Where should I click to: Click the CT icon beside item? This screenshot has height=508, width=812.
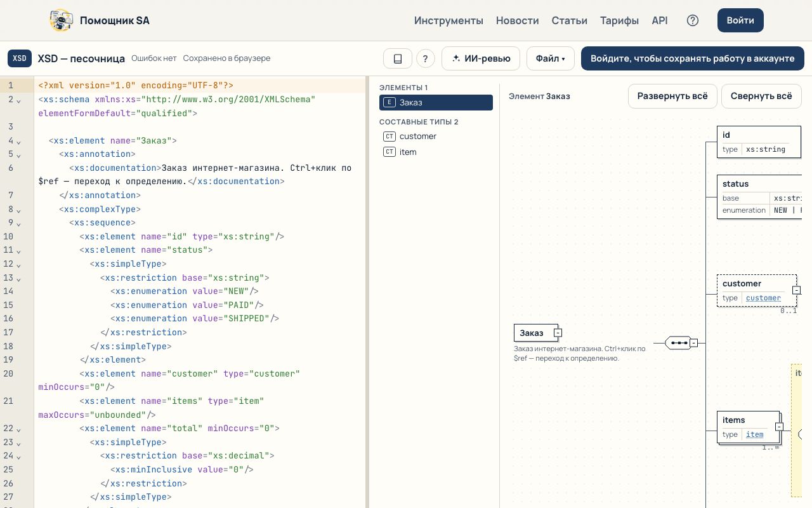click(x=390, y=152)
